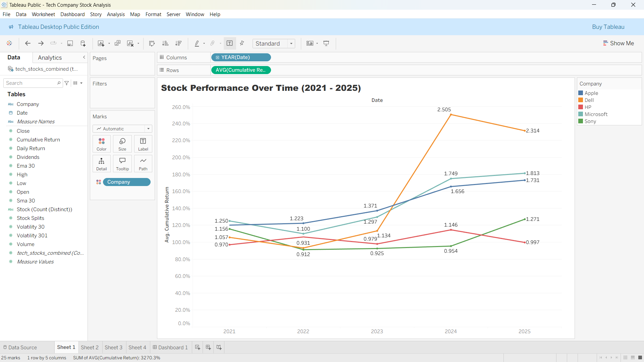
Task: Expand the YEAR(Date) pill hierarchy
Action: [x=217, y=57]
